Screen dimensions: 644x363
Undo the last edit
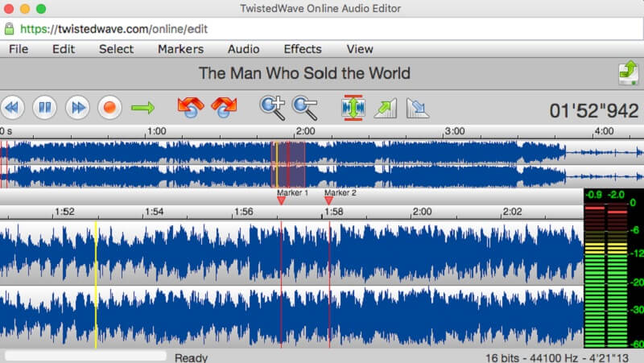click(190, 107)
